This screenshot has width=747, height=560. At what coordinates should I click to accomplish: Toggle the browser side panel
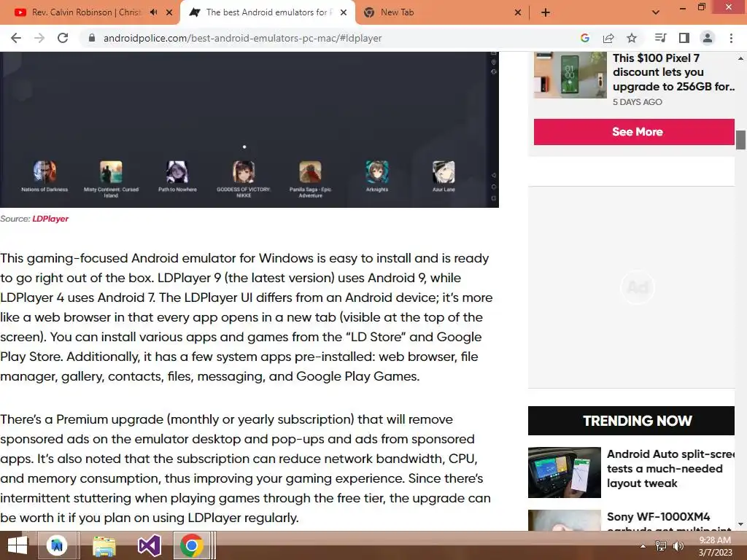[684, 38]
